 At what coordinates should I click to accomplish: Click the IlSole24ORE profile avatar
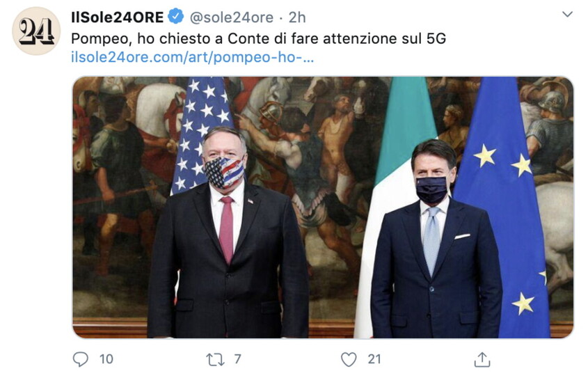36,31
